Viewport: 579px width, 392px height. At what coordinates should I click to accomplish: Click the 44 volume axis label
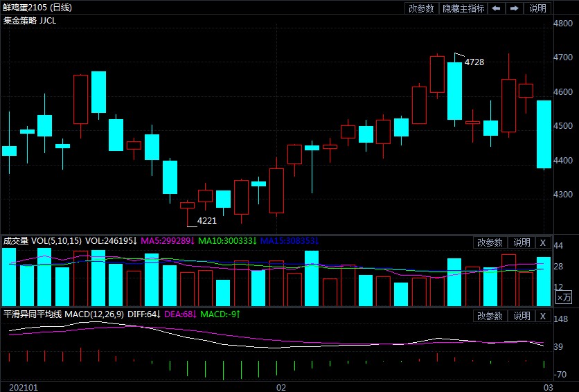coord(558,245)
